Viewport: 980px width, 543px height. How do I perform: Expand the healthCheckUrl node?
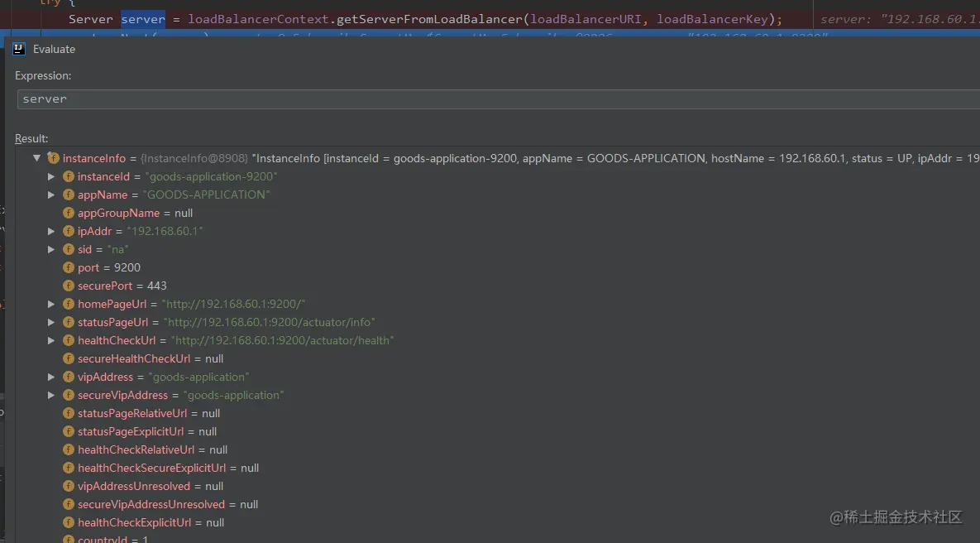tap(51, 340)
